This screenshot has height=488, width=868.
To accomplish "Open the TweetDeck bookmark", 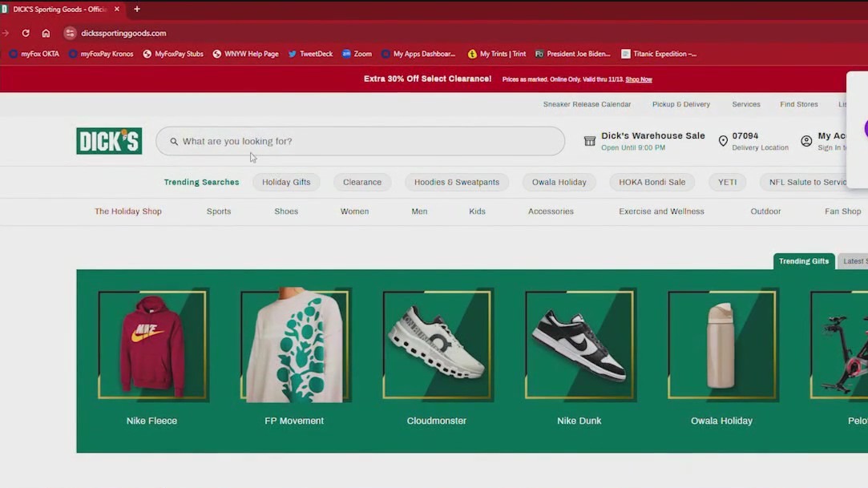I will [x=310, y=54].
